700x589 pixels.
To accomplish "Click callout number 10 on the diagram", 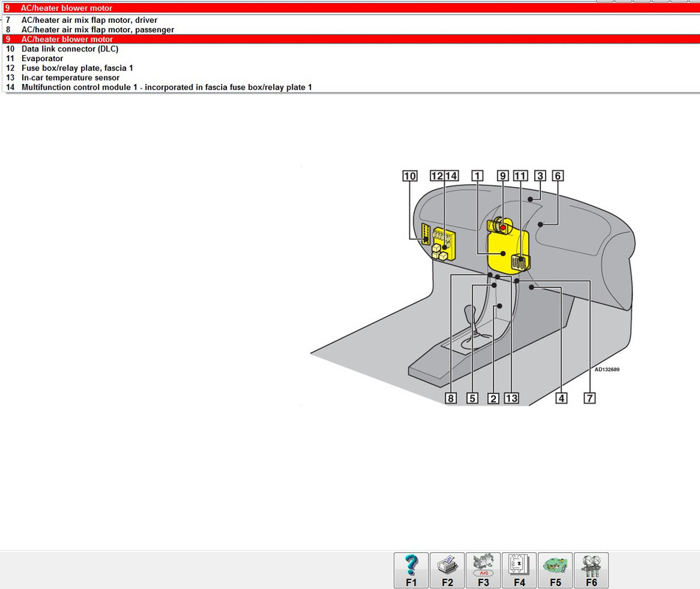I will tap(410, 176).
